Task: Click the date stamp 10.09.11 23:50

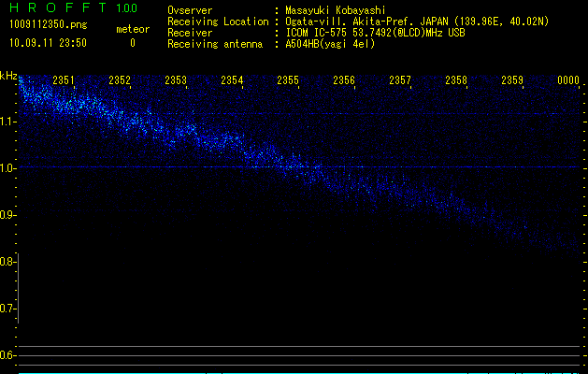Action: pos(48,43)
